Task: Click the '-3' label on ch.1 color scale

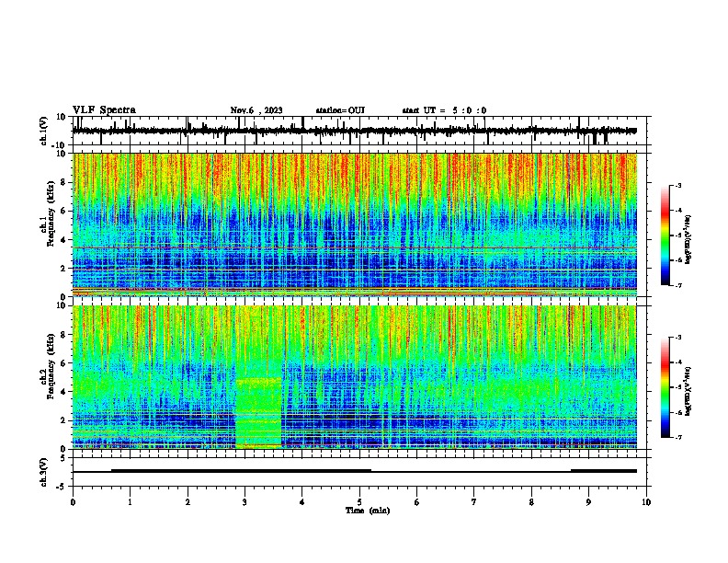Action: coord(677,185)
